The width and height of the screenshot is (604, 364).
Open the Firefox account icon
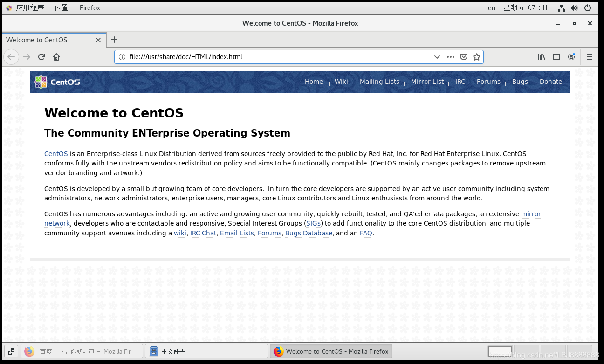click(x=571, y=57)
